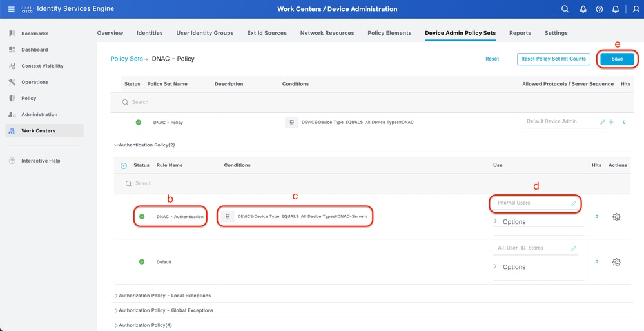Switch to Ext Id Sources tab
Viewport: 644px width, 331px height.
pyautogui.click(x=267, y=33)
